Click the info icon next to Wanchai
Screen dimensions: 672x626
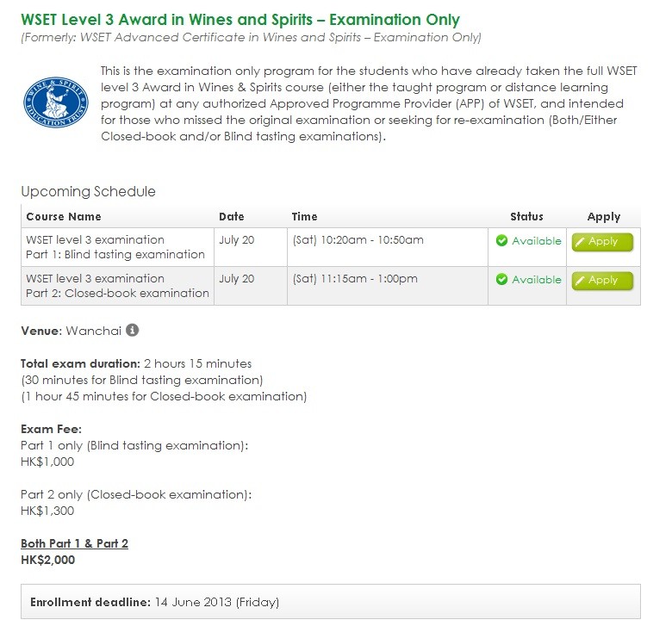(132, 331)
